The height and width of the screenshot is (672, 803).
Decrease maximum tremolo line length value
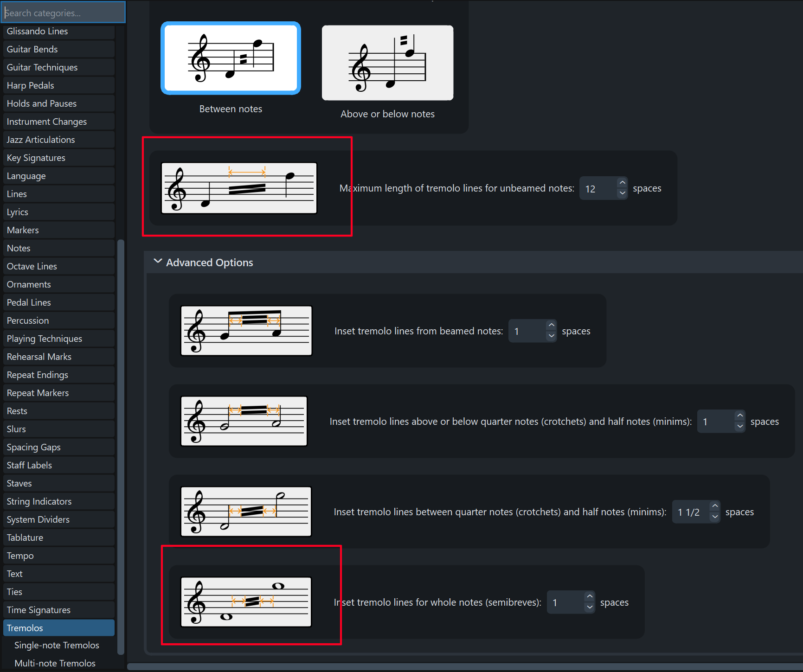point(623,193)
